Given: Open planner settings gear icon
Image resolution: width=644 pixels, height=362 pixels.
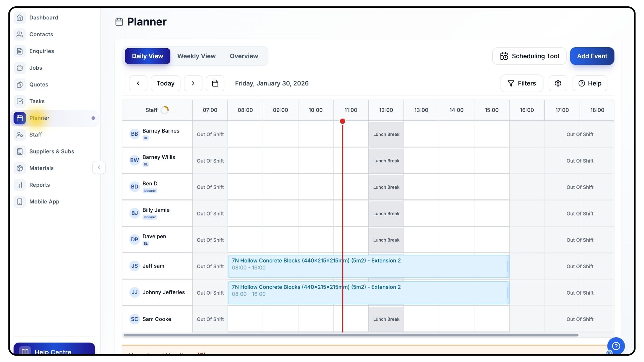Looking at the screenshot, I should click(557, 83).
